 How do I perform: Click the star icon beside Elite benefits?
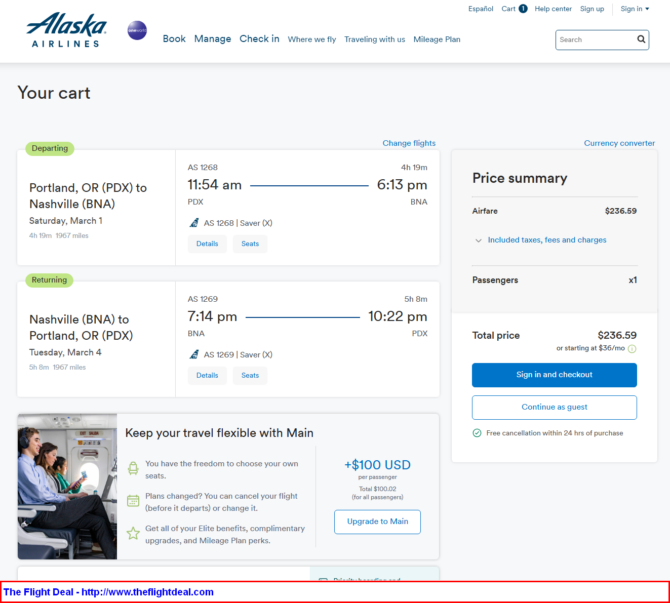(133, 533)
